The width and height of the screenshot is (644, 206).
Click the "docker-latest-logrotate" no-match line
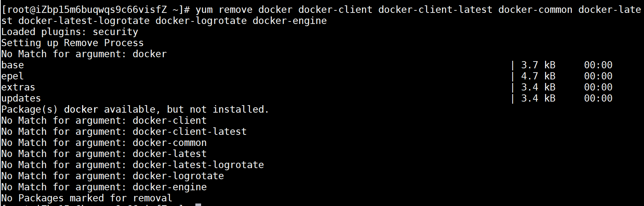132,165
